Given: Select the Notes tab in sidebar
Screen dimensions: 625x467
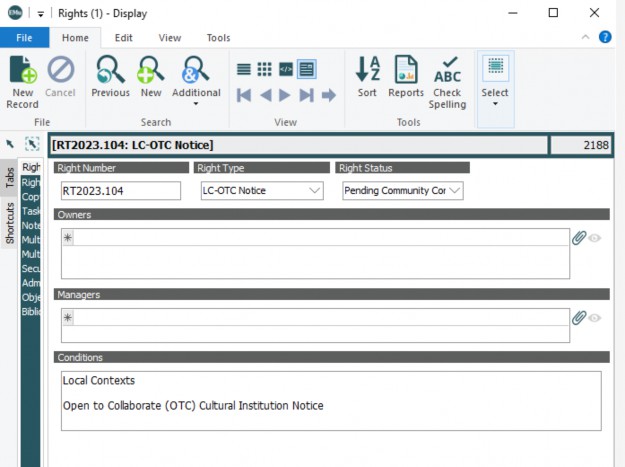Looking at the screenshot, I should [31, 226].
